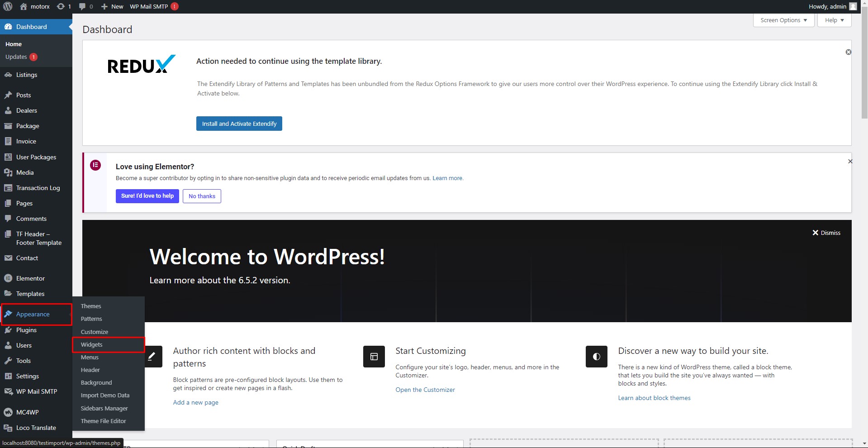Image resolution: width=868 pixels, height=448 pixels.
Task: Select Theme File Editor submenu item
Action: point(104,421)
